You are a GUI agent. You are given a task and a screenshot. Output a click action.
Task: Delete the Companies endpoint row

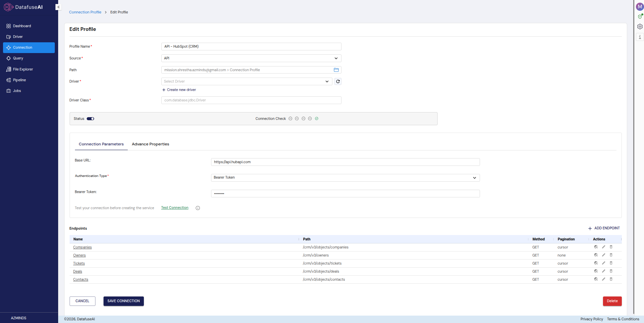(x=611, y=247)
